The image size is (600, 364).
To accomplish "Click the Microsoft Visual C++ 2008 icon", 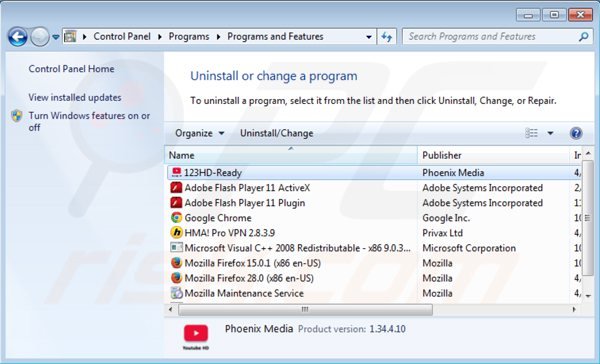I will pyautogui.click(x=176, y=248).
